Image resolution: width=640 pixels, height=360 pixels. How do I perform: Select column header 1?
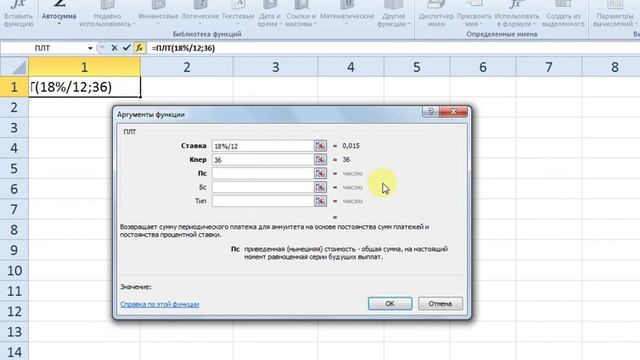coord(84,67)
